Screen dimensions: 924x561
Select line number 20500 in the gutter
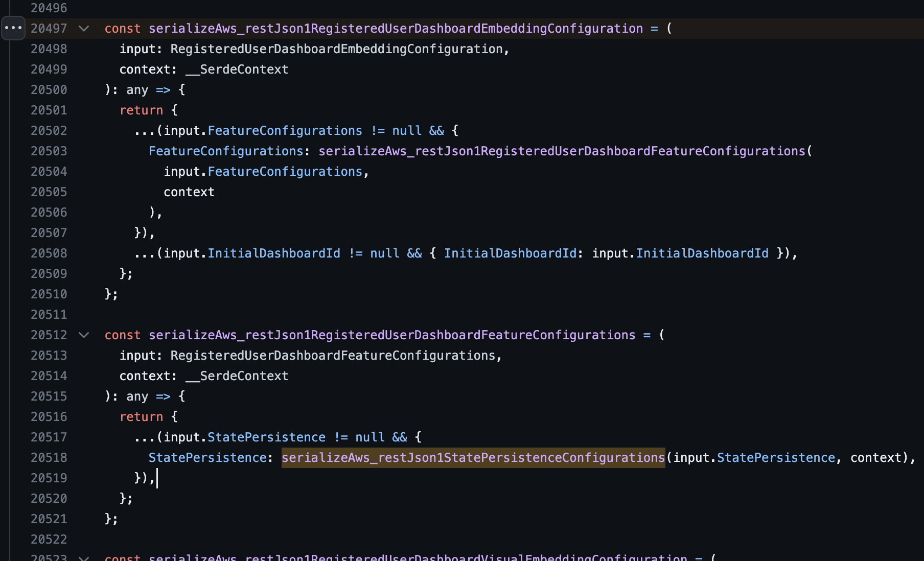pyautogui.click(x=49, y=89)
